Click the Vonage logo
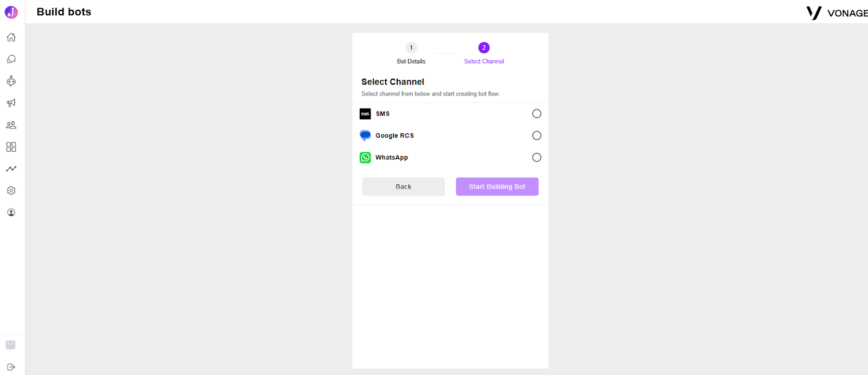Image resolution: width=868 pixels, height=375 pixels. coord(837,13)
